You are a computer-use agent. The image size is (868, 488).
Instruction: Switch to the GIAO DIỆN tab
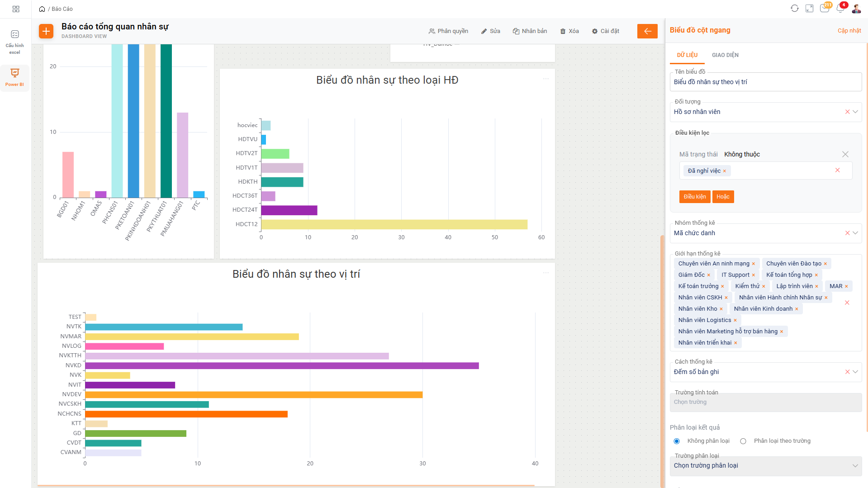pyautogui.click(x=725, y=55)
